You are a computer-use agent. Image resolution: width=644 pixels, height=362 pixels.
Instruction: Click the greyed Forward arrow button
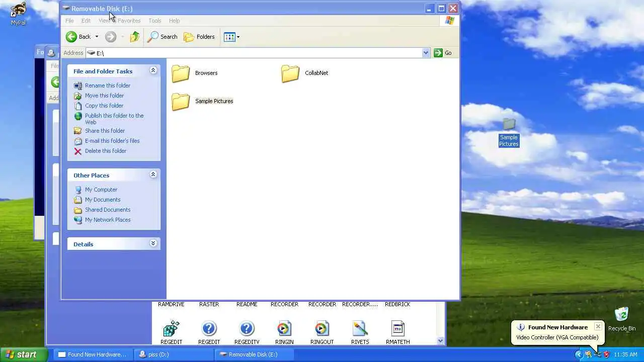point(111,37)
